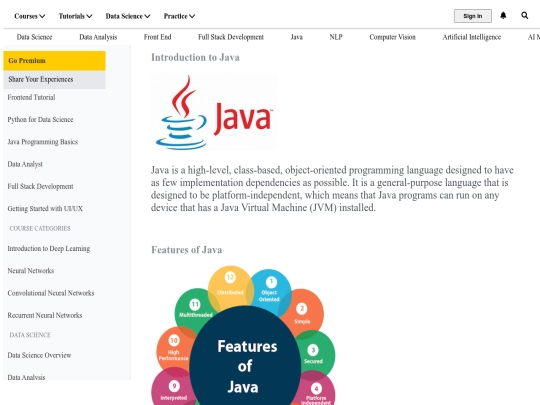Expand the Courses dropdown menu
The height and width of the screenshot is (405, 540).
pyautogui.click(x=30, y=16)
